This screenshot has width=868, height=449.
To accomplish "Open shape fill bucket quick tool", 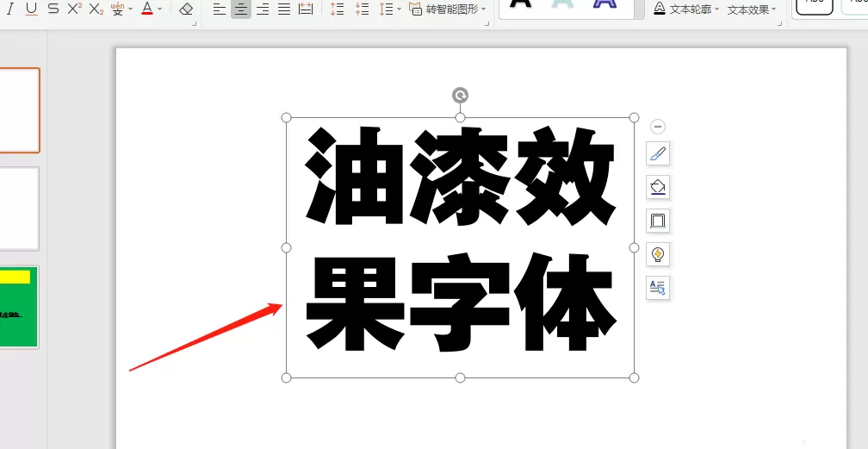I will 658,187.
